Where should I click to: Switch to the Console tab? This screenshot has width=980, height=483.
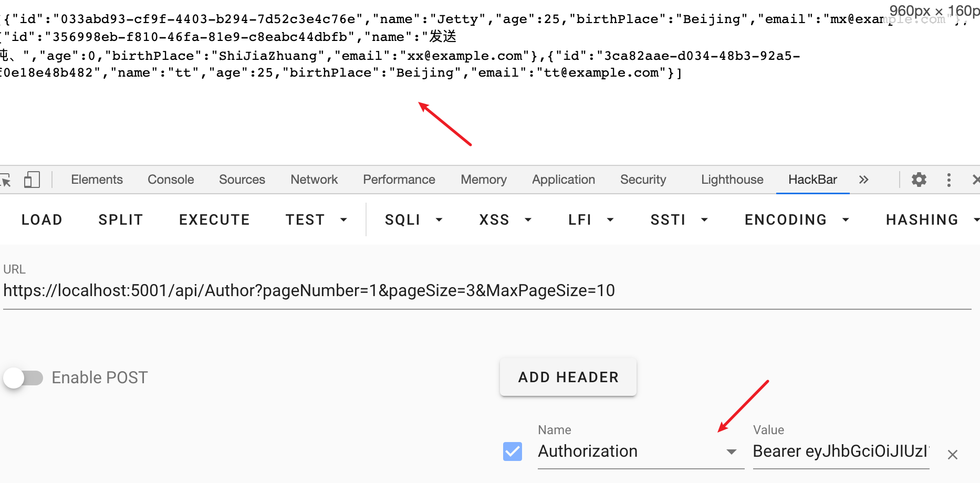(x=171, y=180)
